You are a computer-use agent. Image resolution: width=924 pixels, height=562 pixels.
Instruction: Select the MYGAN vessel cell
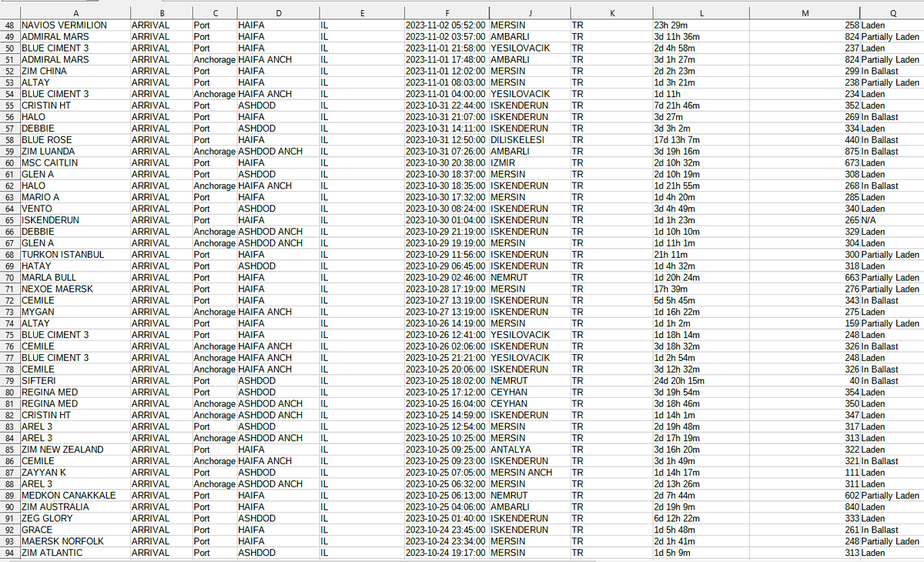point(75,312)
